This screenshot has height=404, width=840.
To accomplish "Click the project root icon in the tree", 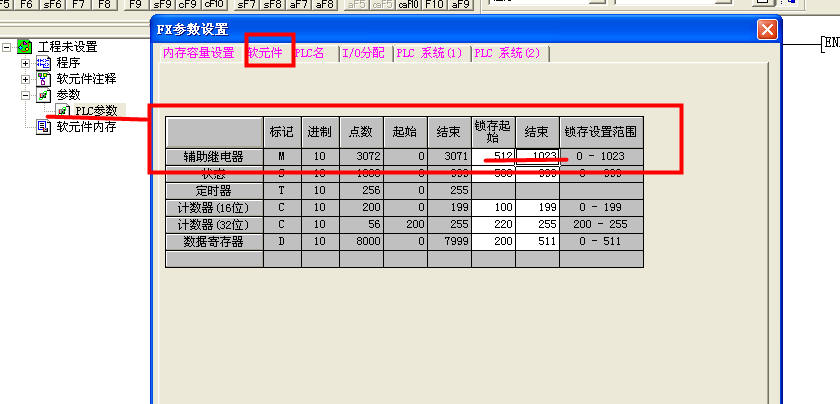I will click(25, 47).
